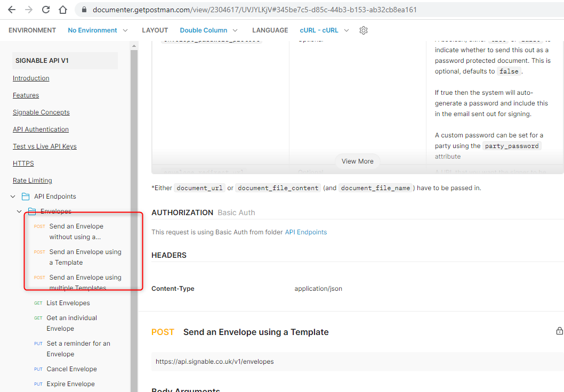This screenshot has width=564, height=392.
Task: Select Send an Envelope using multiple Templates
Action: [78, 283]
